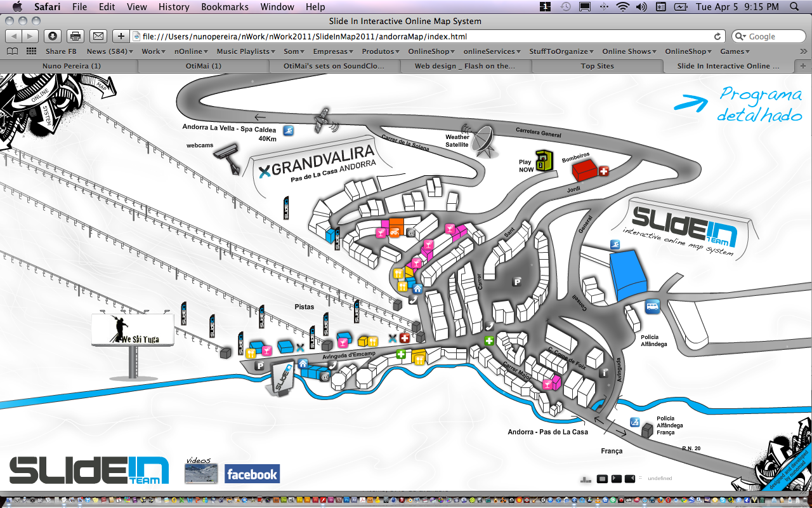Viewport: 812px width, 508px height.
Task: Switch to the Top Sites tab
Action: pyautogui.click(x=597, y=65)
